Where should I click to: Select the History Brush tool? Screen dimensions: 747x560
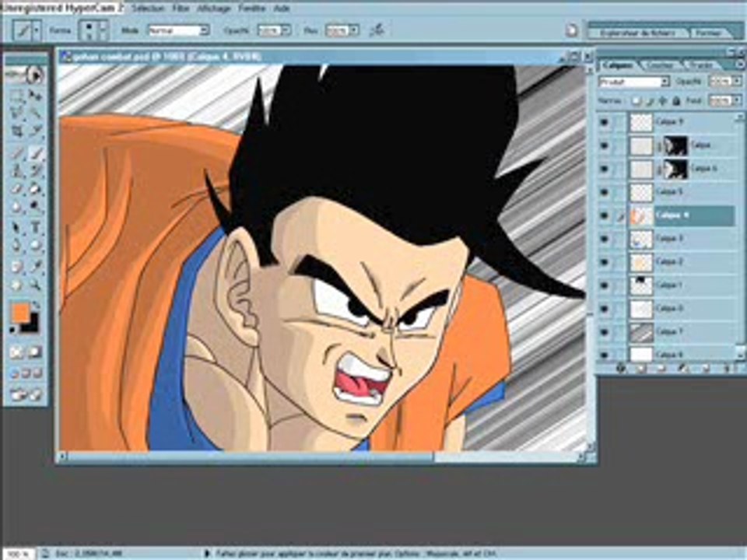coord(35,170)
